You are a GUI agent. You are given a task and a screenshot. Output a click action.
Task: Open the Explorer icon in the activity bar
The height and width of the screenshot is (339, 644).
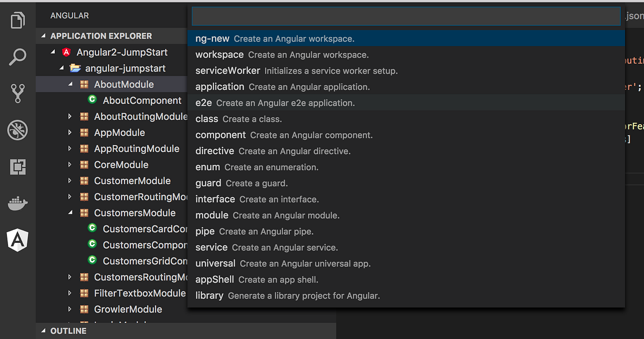point(18,20)
